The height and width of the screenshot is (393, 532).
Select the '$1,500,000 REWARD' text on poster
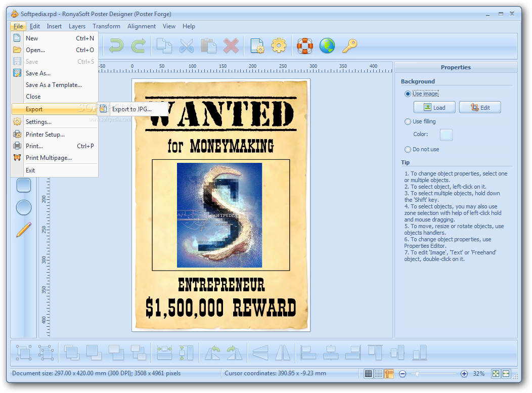[x=221, y=308]
